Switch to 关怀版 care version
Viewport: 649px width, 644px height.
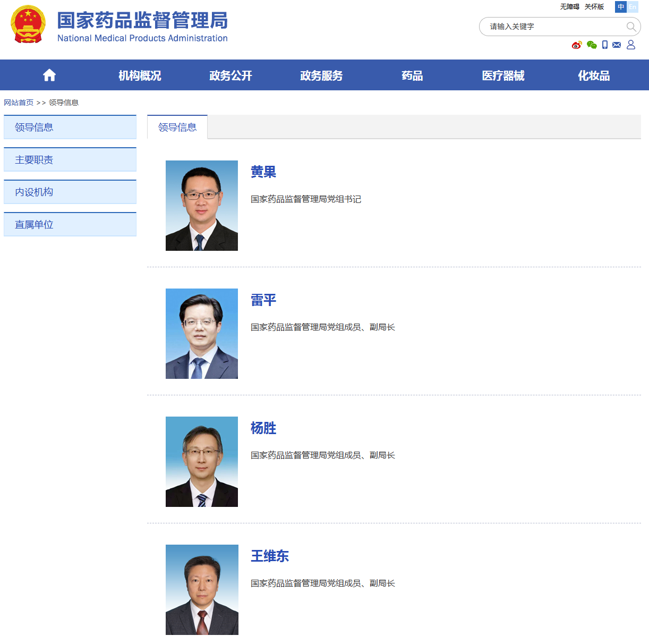594,7
